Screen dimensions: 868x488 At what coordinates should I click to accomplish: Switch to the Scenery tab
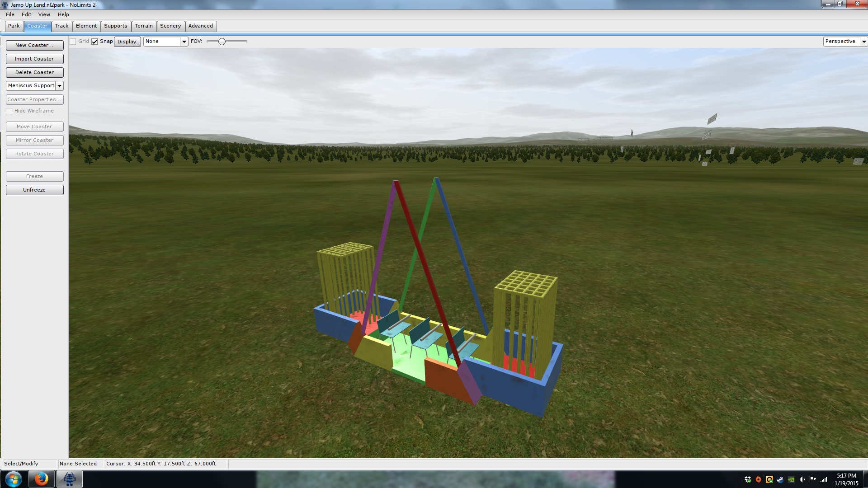click(x=170, y=26)
